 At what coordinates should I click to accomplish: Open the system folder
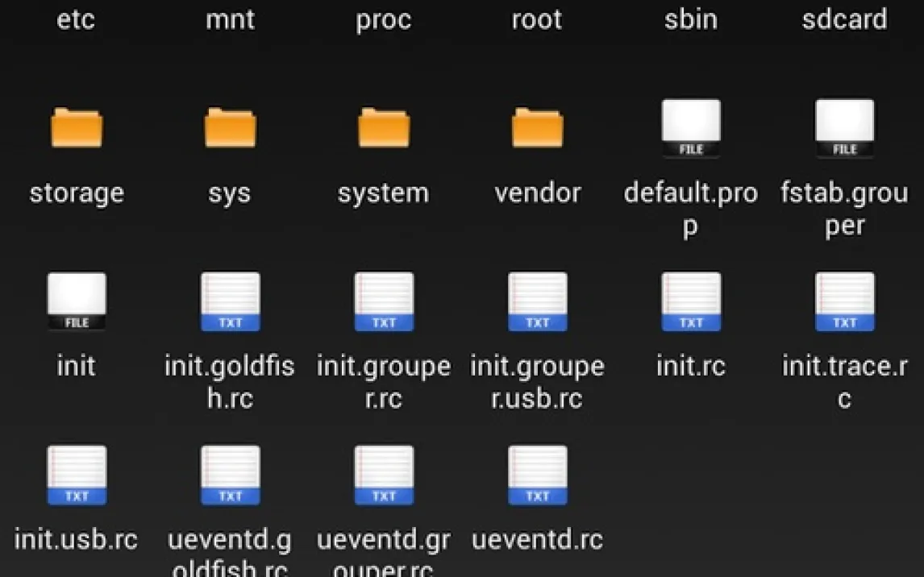tap(384, 129)
